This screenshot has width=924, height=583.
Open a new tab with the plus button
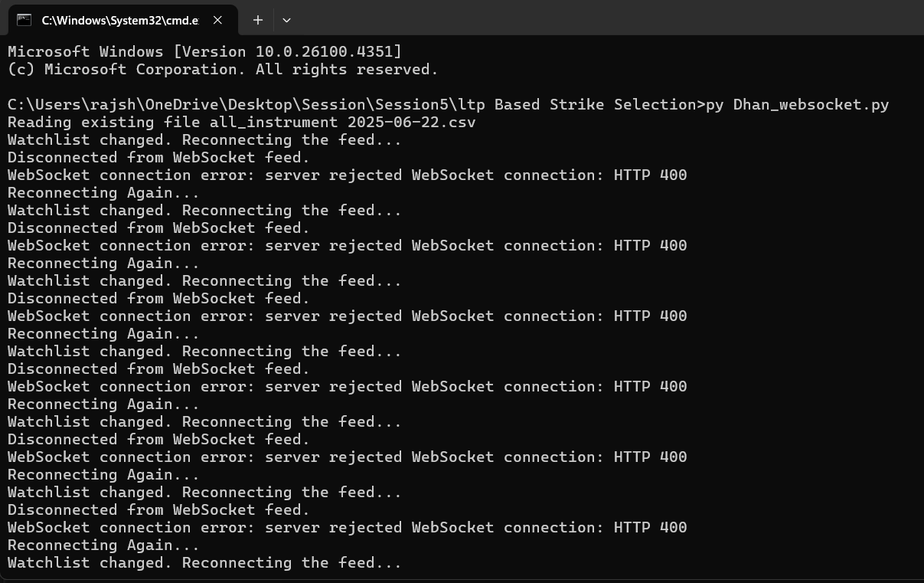click(x=258, y=20)
